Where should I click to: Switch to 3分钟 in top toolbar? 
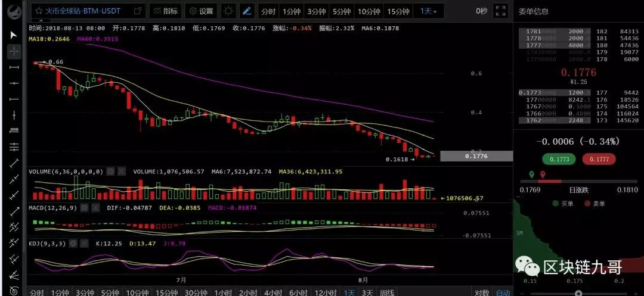click(316, 11)
